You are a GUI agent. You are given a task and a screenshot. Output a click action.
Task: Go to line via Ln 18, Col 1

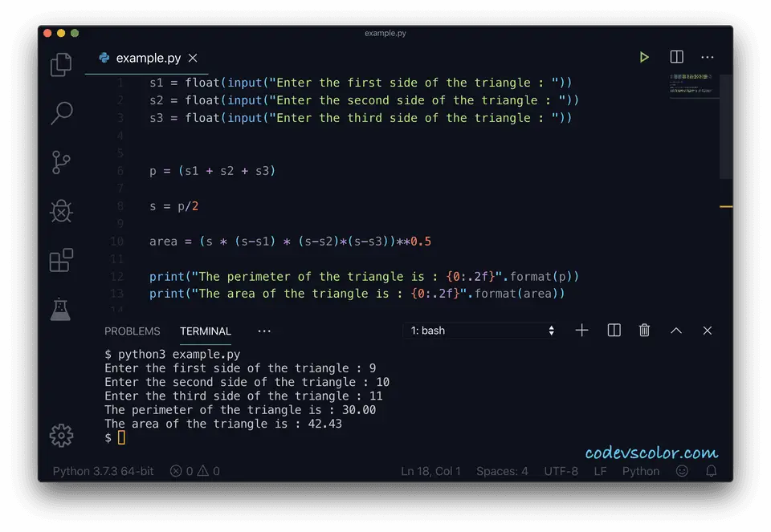click(430, 471)
